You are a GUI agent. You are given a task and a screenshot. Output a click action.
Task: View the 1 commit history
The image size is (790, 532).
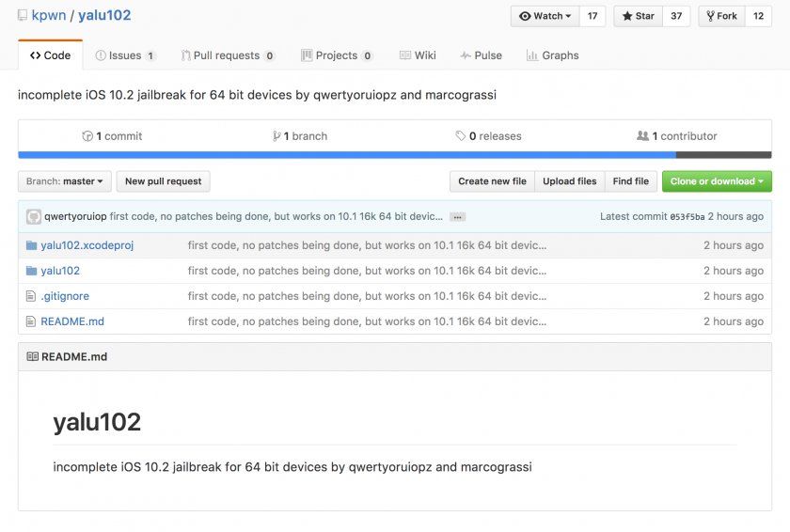pos(112,136)
